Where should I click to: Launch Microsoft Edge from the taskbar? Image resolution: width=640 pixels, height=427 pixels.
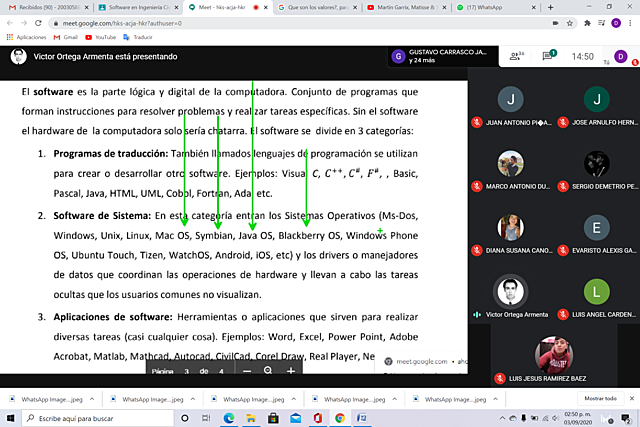(x=229, y=418)
